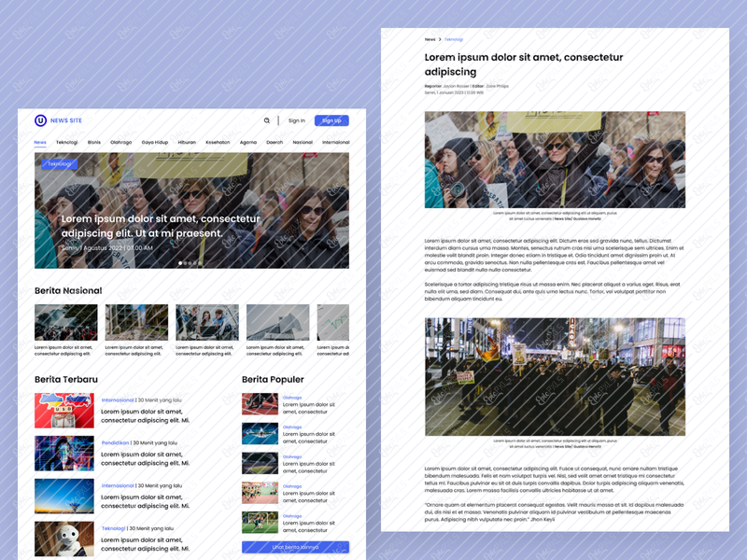Click the circular U logo icon
Image resolution: width=747 pixels, height=560 pixels.
(x=40, y=120)
